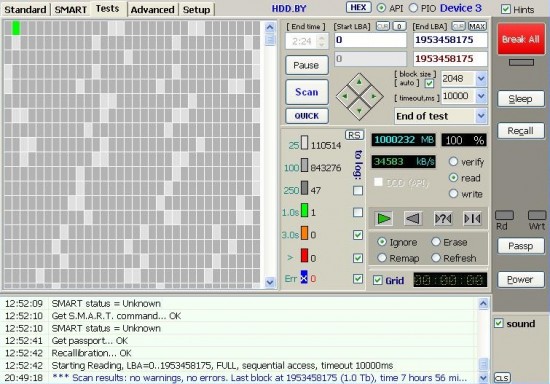Open the timeout 10000 dropdown

point(481,96)
